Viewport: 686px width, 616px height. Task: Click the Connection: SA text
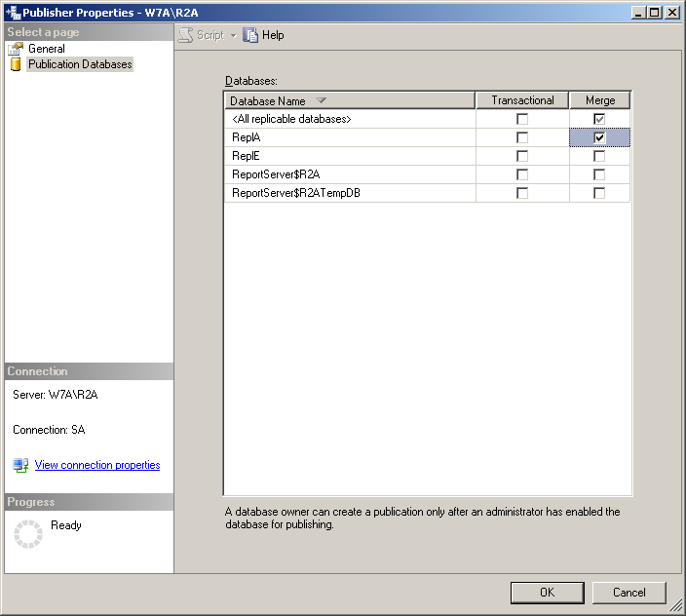[x=49, y=430]
